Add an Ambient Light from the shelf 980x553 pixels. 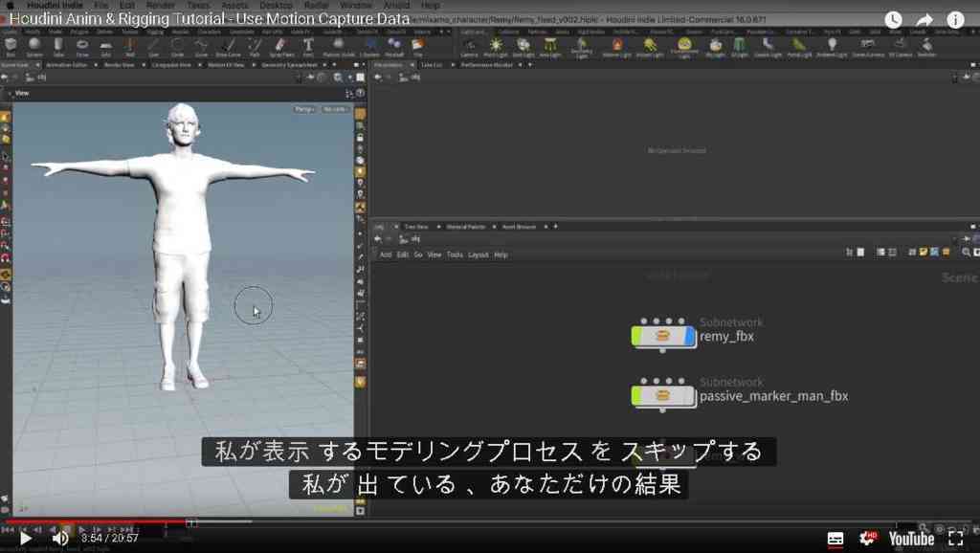click(833, 46)
